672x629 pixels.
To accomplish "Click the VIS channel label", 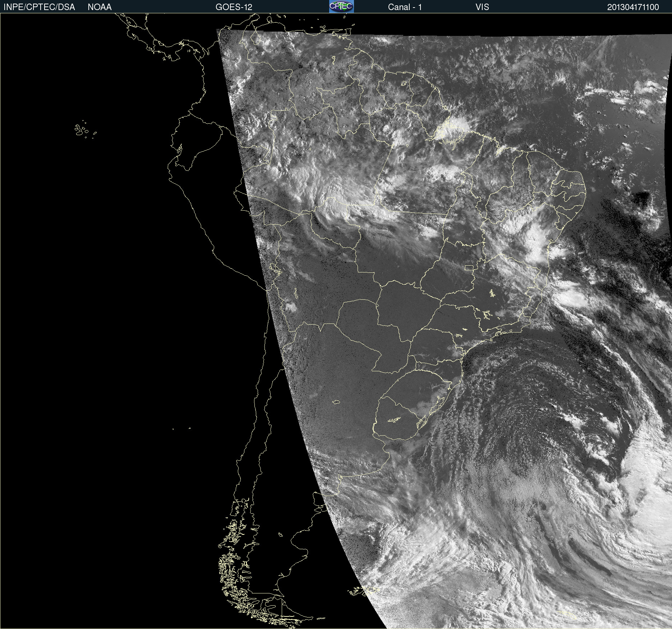I will (482, 7).
